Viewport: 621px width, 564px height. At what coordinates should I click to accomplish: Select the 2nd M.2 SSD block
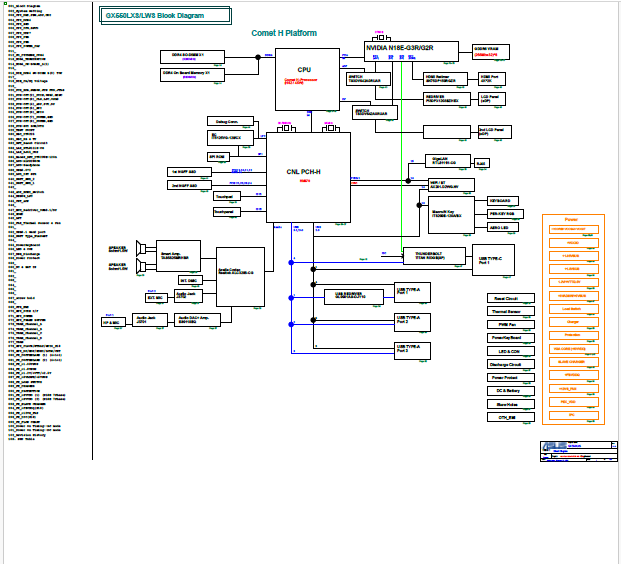click(189, 185)
